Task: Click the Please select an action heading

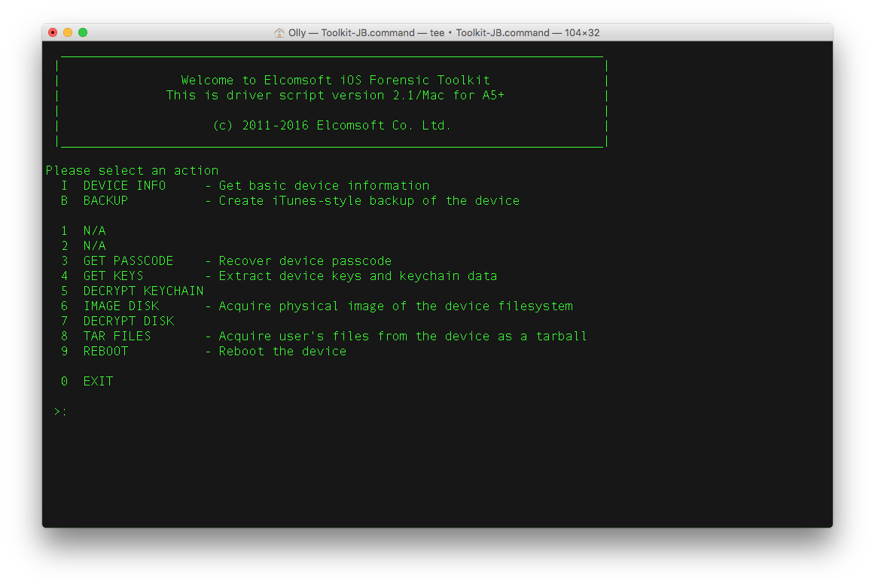Action: pyautogui.click(x=132, y=171)
